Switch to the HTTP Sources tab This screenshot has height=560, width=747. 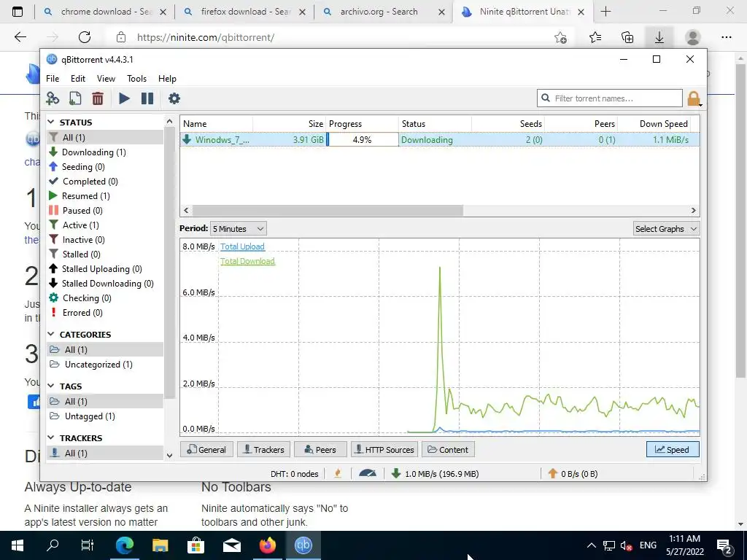384,449
